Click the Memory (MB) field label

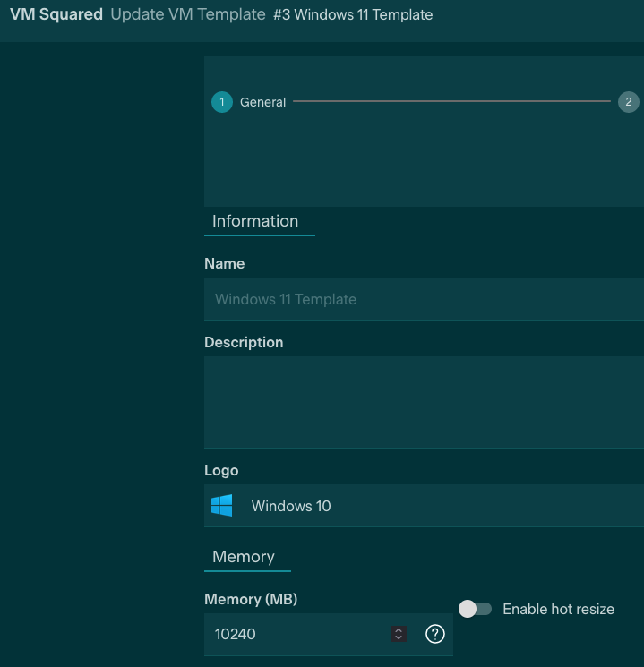[251, 598]
